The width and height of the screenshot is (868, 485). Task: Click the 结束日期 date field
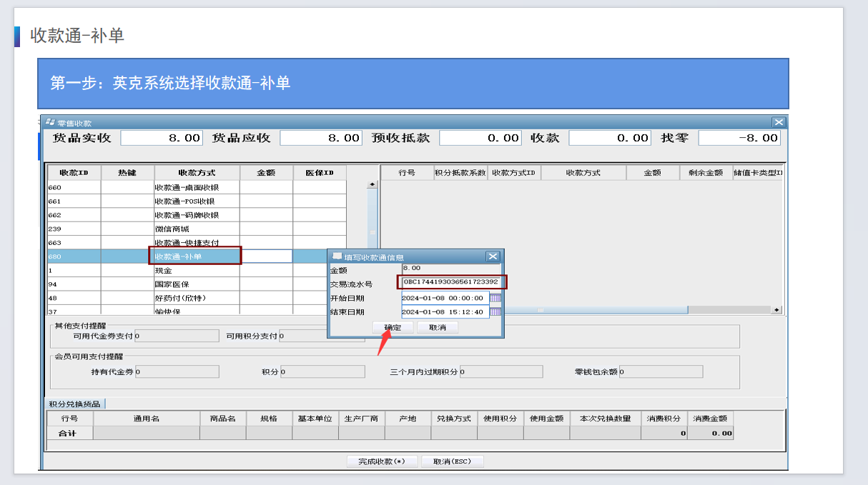[x=445, y=312]
